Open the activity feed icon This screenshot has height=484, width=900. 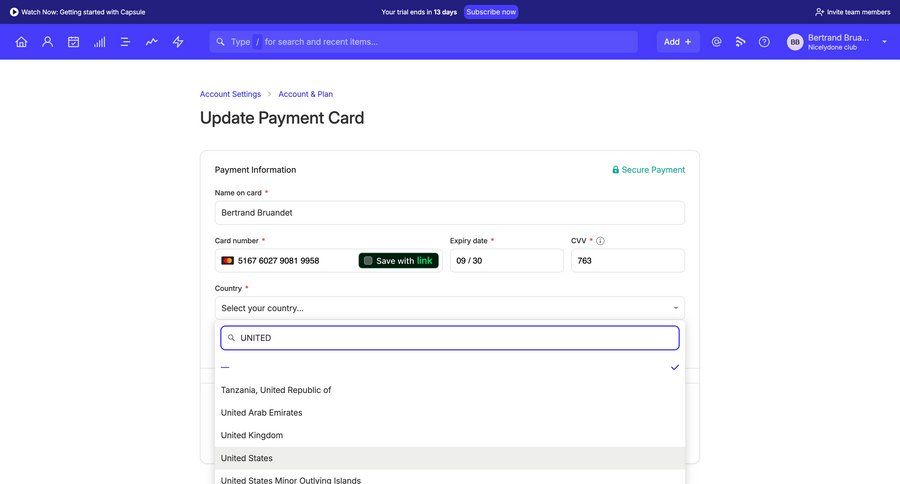[x=740, y=42]
